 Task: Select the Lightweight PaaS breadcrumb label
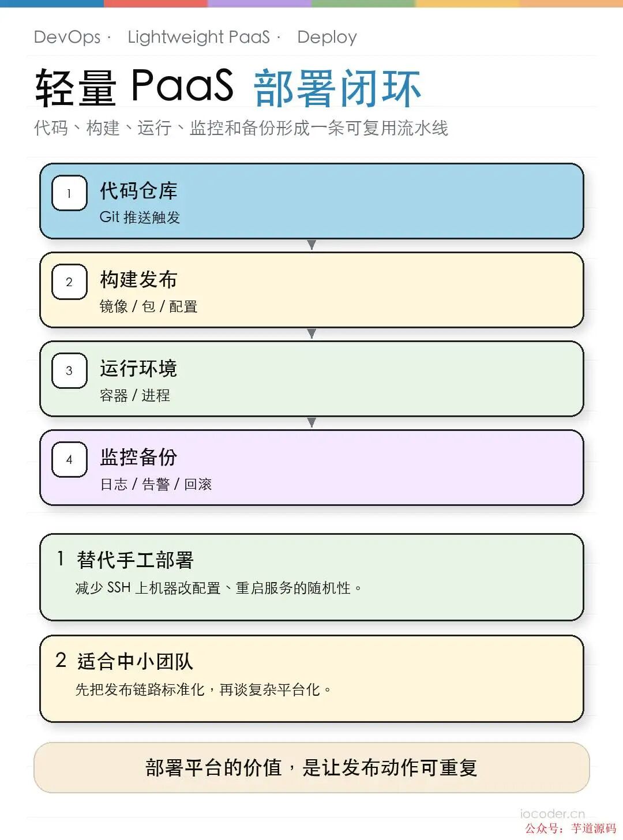[x=198, y=37]
